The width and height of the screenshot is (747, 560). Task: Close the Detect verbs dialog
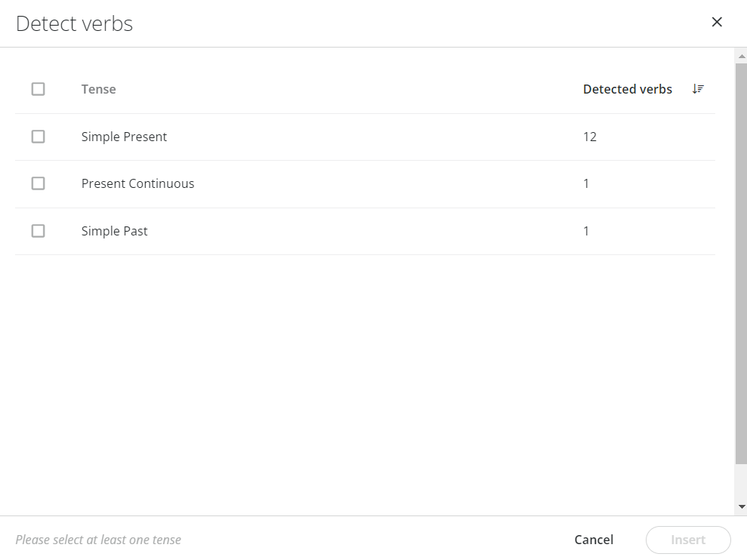point(717,22)
